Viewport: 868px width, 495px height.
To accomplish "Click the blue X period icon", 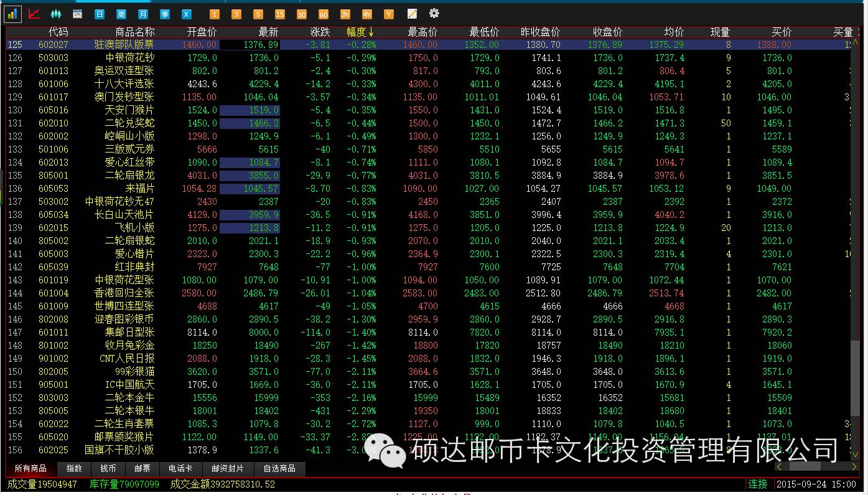I will tap(187, 14).
